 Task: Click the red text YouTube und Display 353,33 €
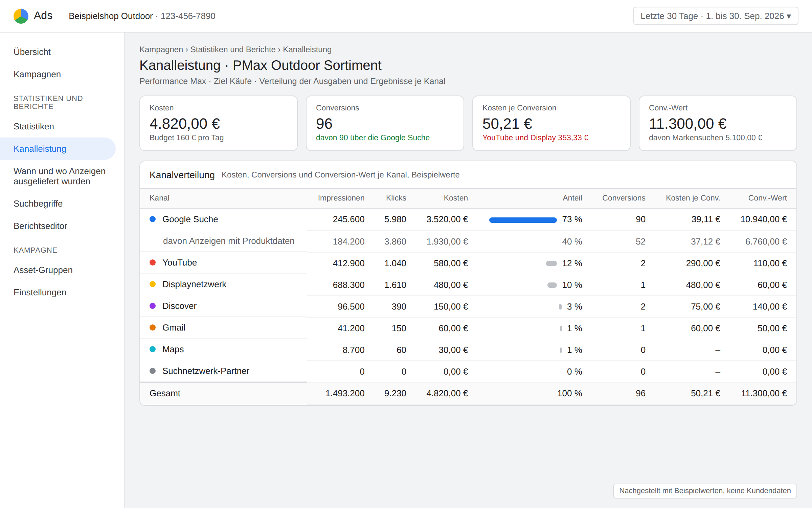pyautogui.click(x=535, y=137)
